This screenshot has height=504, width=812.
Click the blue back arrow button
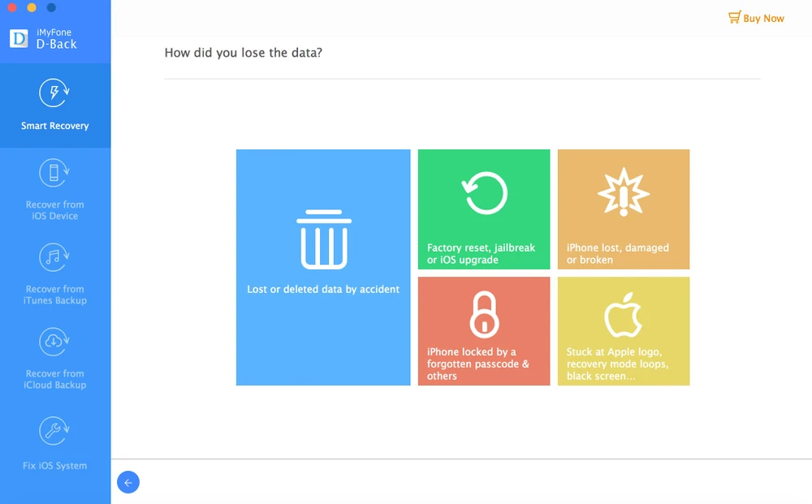128,482
